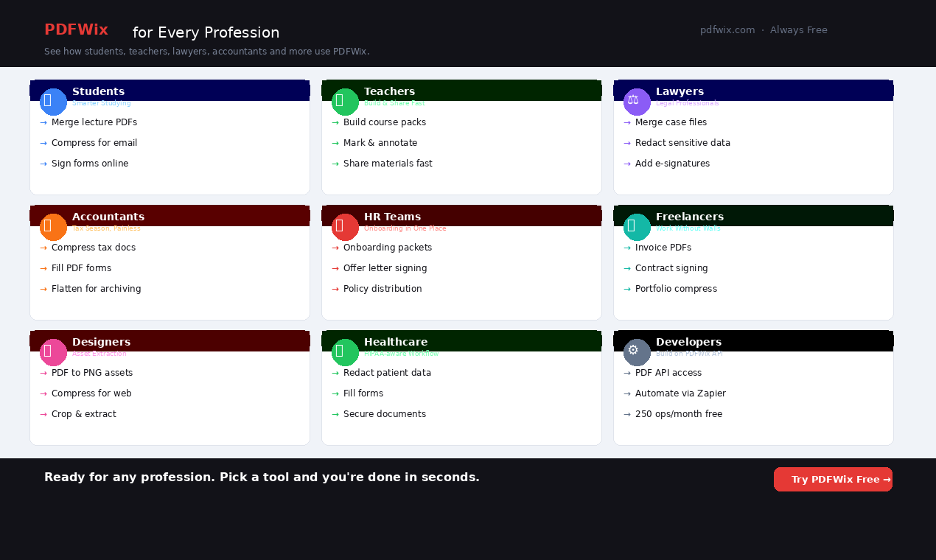Click 'Invoice PDFs' item
Image resolution: width=936 pixels, height=560 pixels.
(x=663, y=248)
